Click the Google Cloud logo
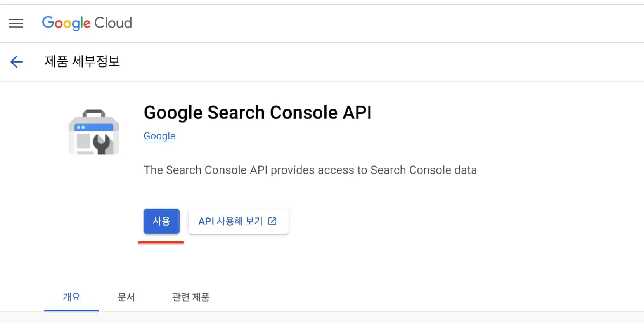Image resolution: width=644 pixels, height=323 pixels. (x=87, y=23)
